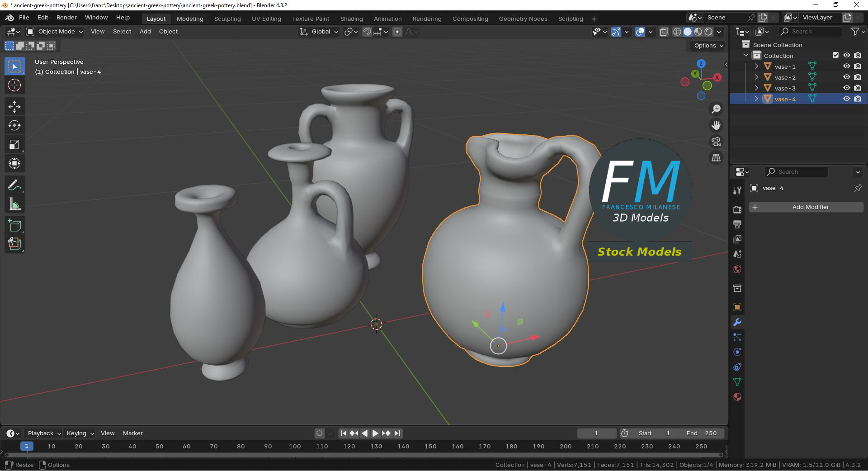Select the 3D Cursor tool
The width and height of the screenshot is (868, 471).
[14, 86]
